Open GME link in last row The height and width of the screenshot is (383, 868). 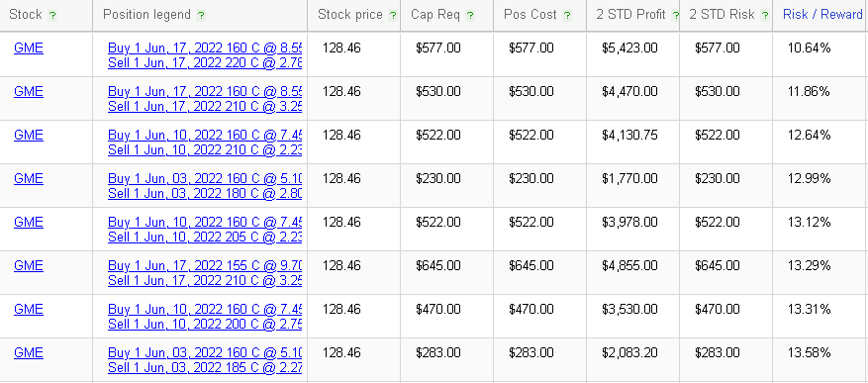(29, 353)
